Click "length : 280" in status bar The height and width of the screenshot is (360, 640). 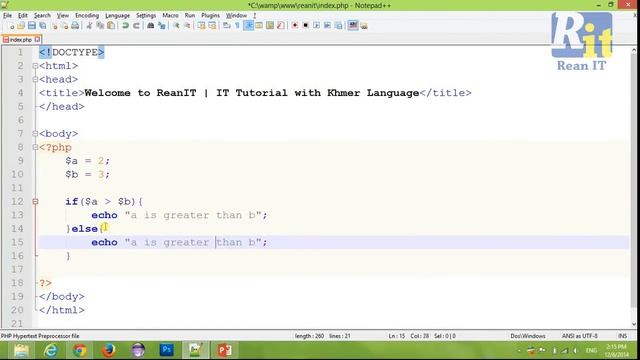(x=309, y=336)
